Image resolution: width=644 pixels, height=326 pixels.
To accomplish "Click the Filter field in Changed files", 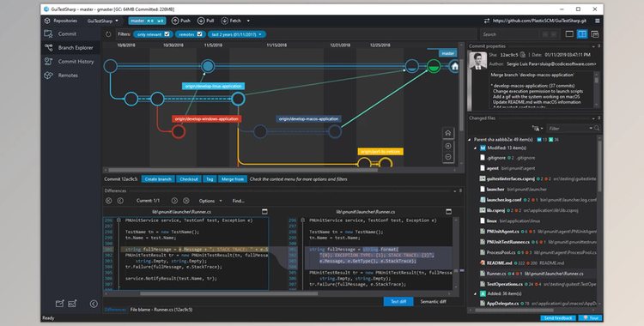I will tap(568, 129).
